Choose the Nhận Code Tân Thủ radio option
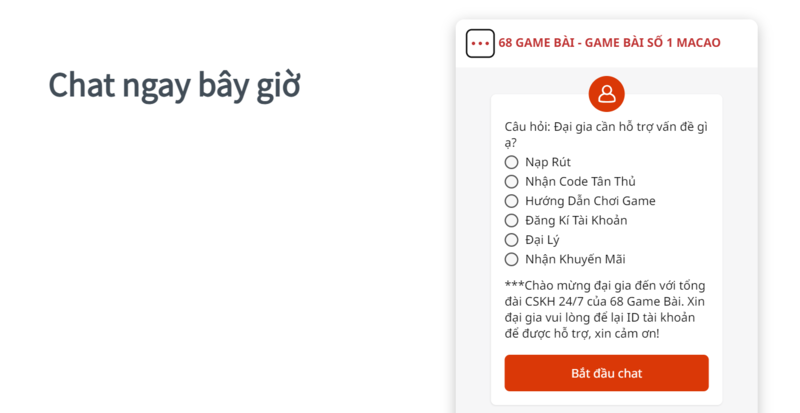Image resolution: width=800 pixels, height=413 pixels. (x=511, y=182)
